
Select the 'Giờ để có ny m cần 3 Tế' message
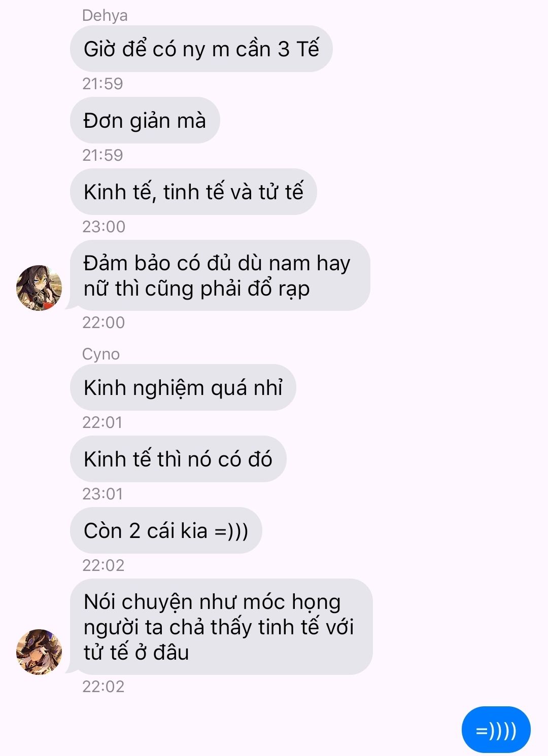(201, 49)
